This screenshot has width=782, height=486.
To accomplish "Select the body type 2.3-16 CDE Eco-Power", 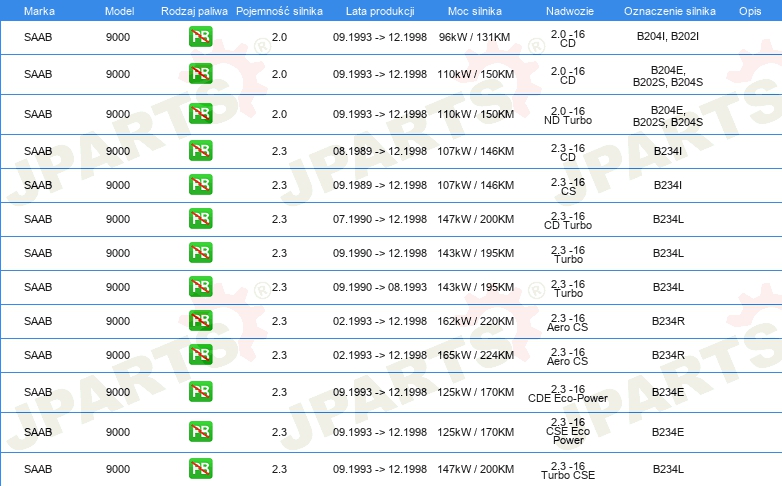I will pyautogui.click(x=568, y=393).
